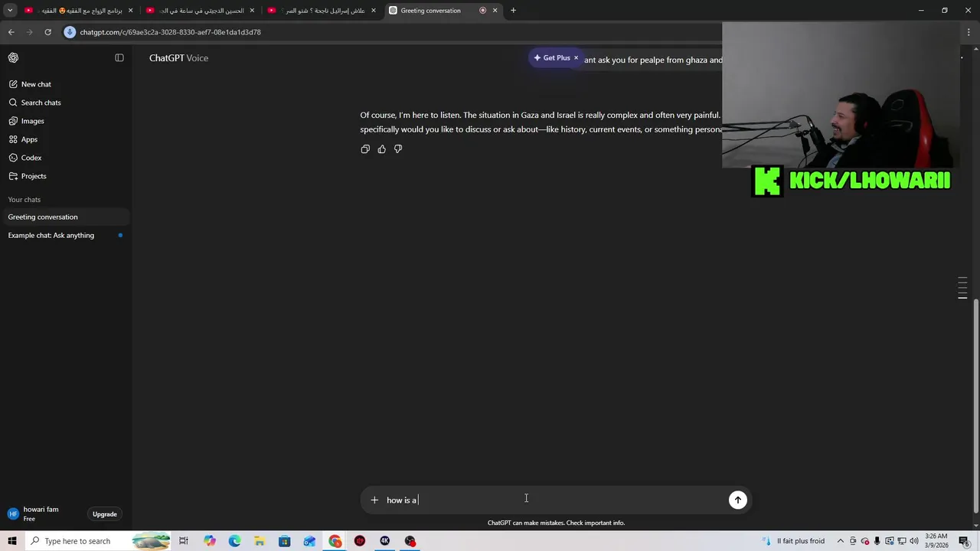This screenshot has height=551, width=980.
Task: Reload the page
Action: [47, 32]
